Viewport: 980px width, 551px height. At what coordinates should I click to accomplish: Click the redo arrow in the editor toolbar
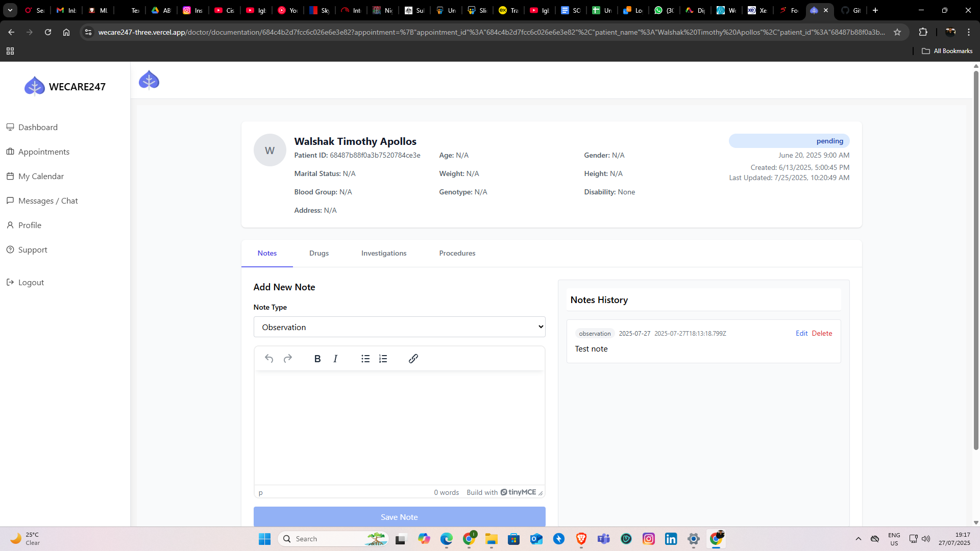[x=288, y=359]
